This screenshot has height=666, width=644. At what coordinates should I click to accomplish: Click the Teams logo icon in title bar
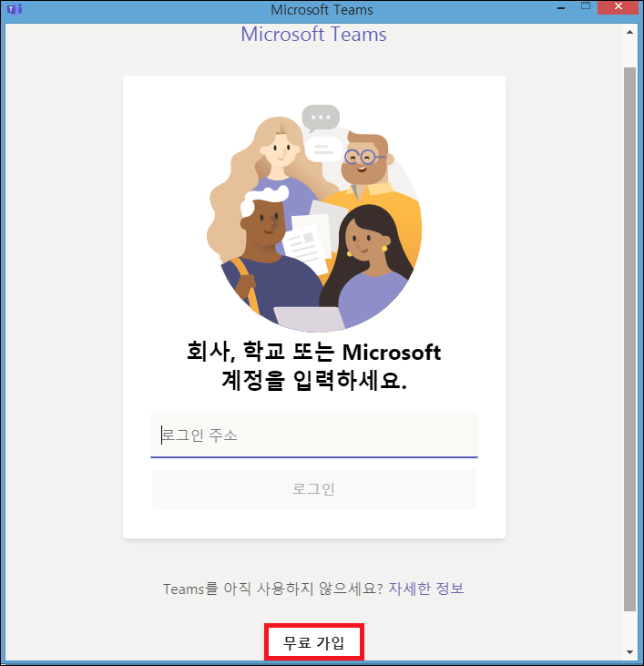tap(15, 8)
